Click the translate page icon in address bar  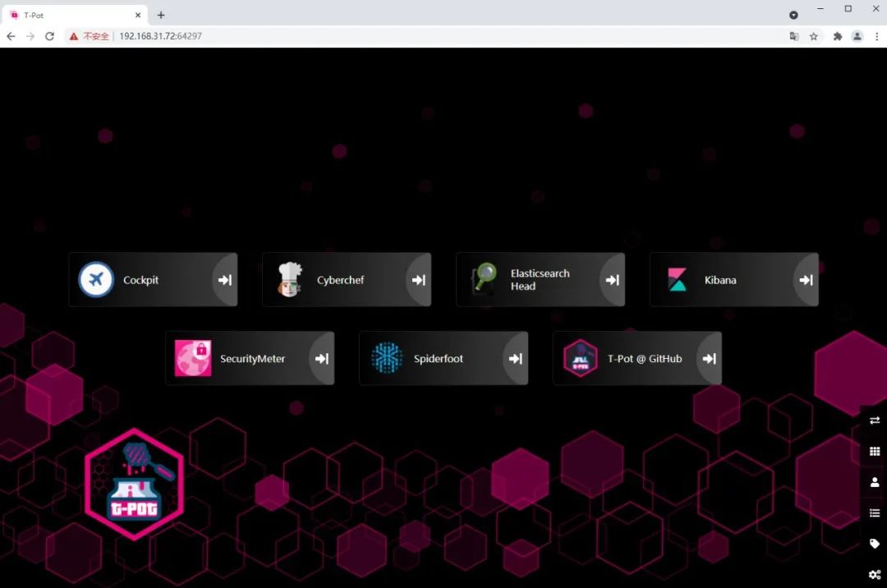[794, 36]
